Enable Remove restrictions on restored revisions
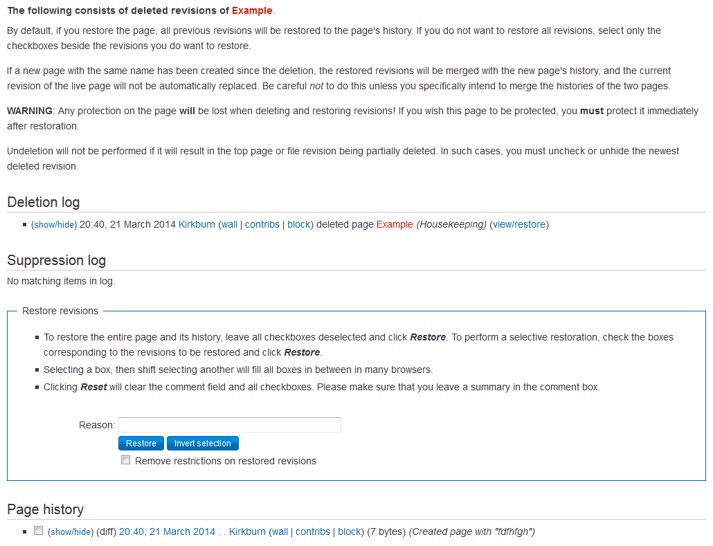713x546 pixels. [126, 461]
